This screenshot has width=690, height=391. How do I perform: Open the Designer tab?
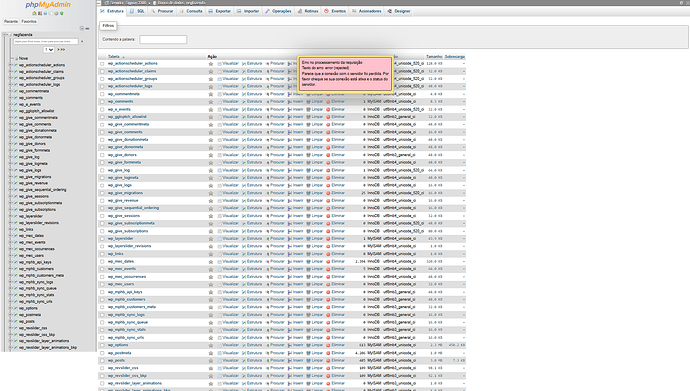click(x=399, y=11)
